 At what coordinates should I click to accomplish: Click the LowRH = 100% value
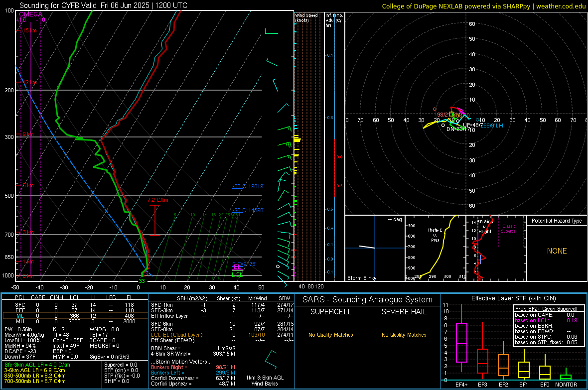(22, 340)
